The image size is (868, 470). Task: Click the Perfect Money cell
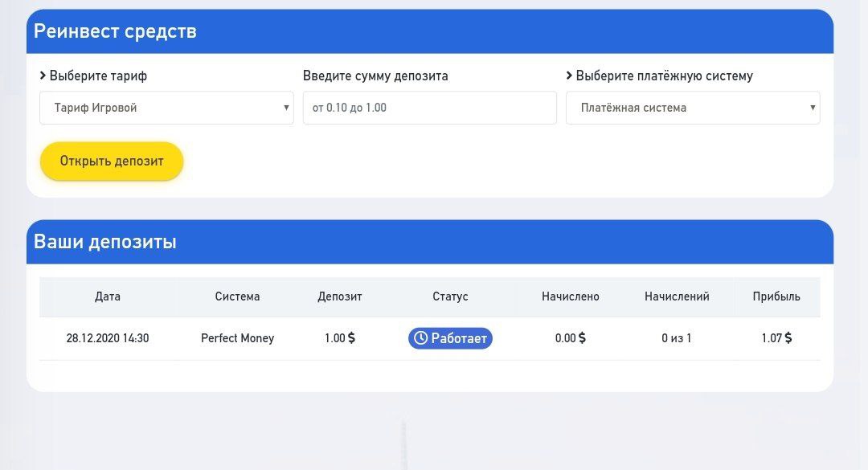(237, 338)
